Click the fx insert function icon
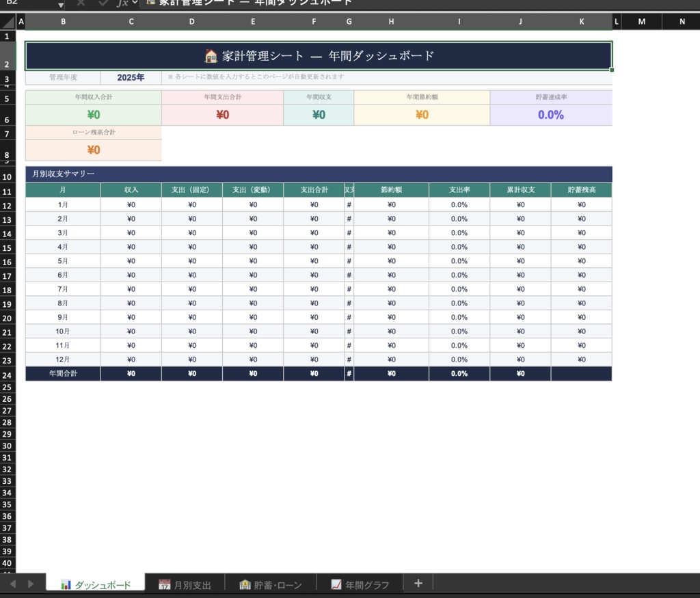Screen dimensions: 700x598 click(124, 4)
